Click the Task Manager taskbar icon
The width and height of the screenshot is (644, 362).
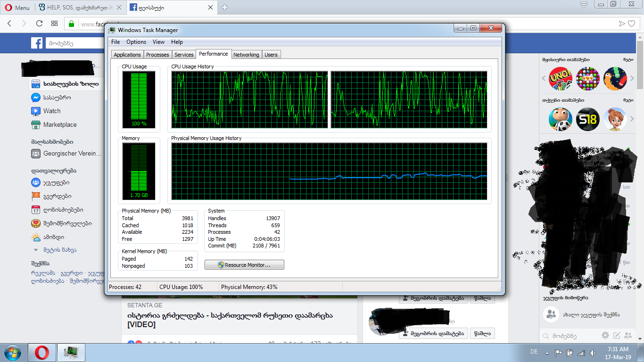click(x=71, y=353)
